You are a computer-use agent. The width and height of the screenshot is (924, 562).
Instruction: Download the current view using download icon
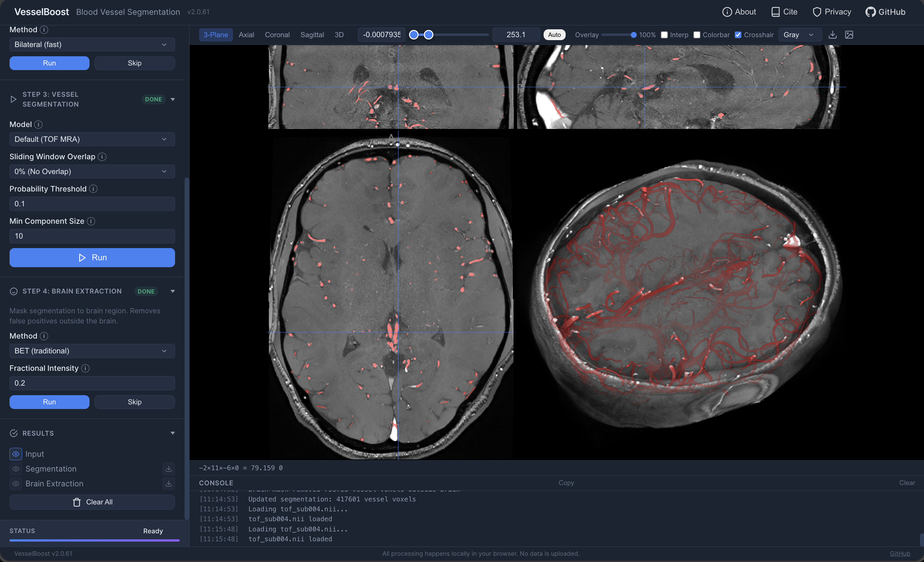click(x=833, y=35)
